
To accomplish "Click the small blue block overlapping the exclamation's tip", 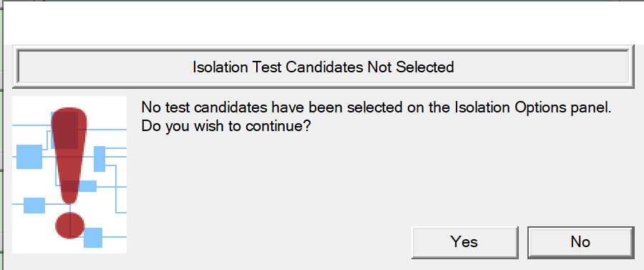I will coord(87,186).
